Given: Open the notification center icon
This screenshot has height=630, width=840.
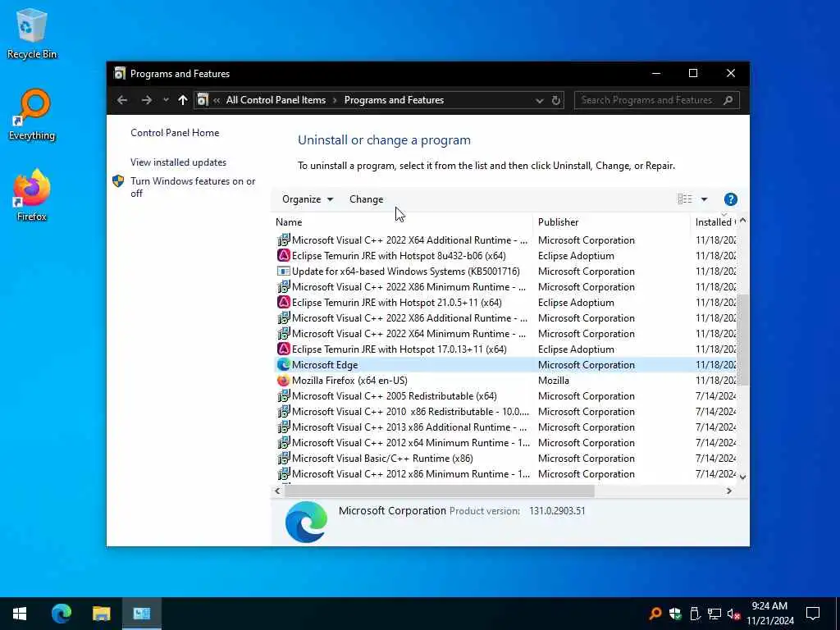Looking at the screenshot, I should pos(813,614).
